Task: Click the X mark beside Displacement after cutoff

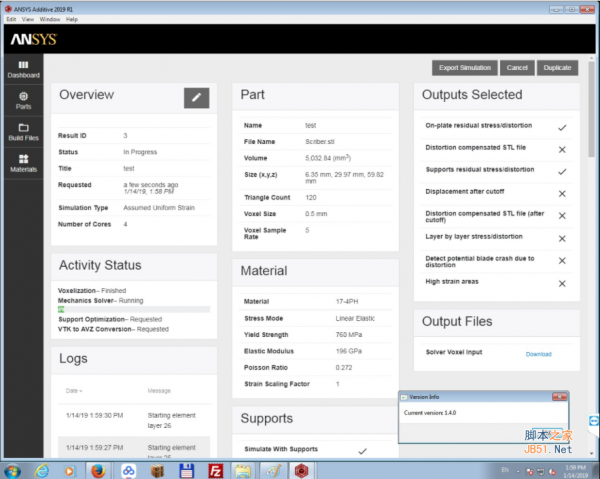Action: pyautogui.click(x=562, y=194)
